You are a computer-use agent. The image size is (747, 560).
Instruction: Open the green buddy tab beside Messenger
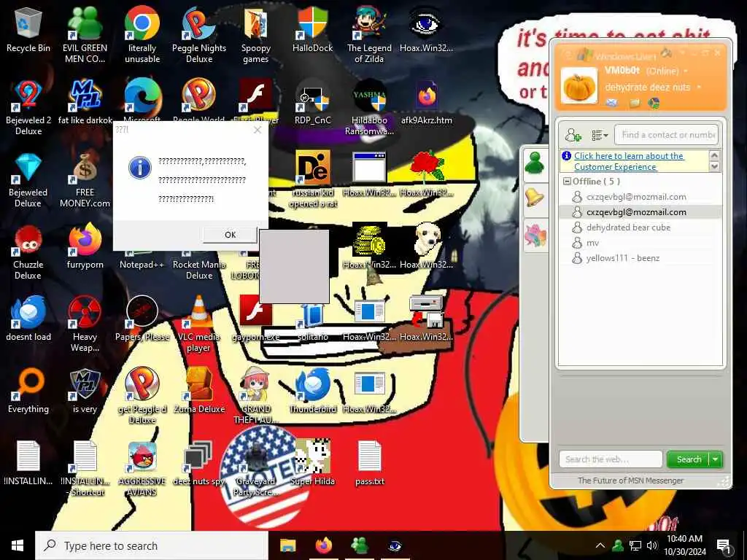tap(535, 164)
